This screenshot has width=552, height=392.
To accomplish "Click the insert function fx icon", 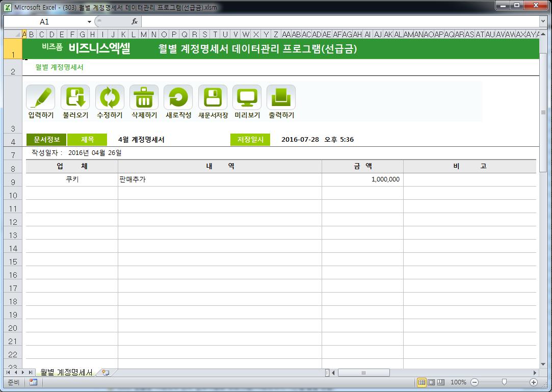I will point(135,22).
